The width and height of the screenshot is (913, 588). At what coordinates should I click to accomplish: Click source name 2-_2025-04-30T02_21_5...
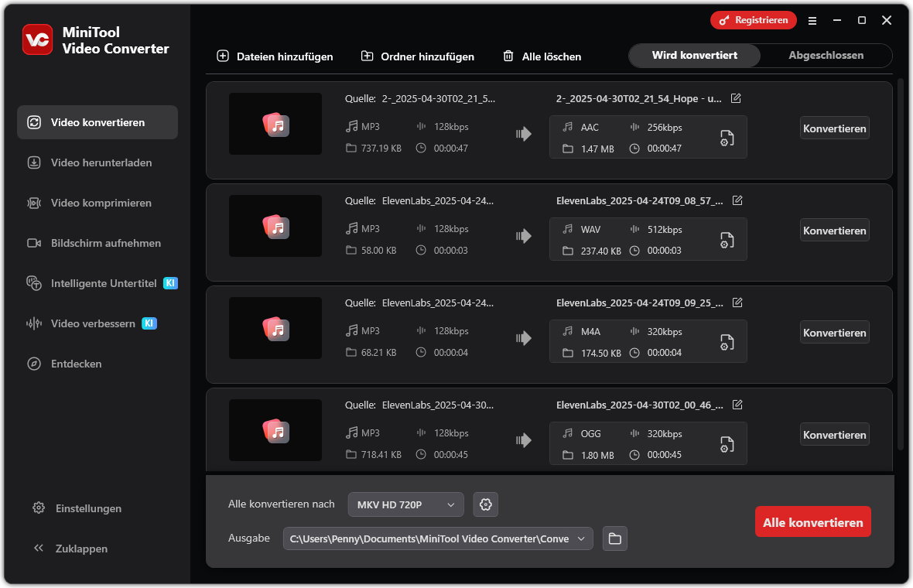pyautogui.click(x=439, y=99)
